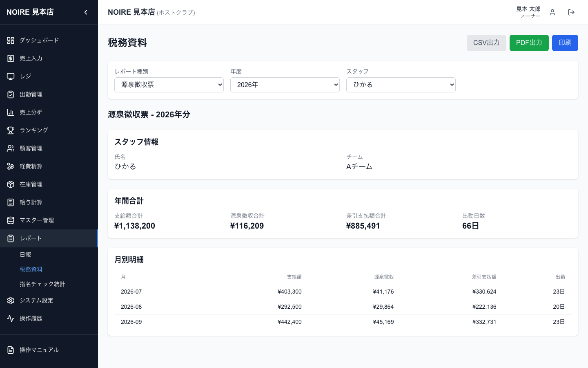This screenshot has height=368, width=588.
Task: Click the 2026-08 month row
Action: coord(343,307)
